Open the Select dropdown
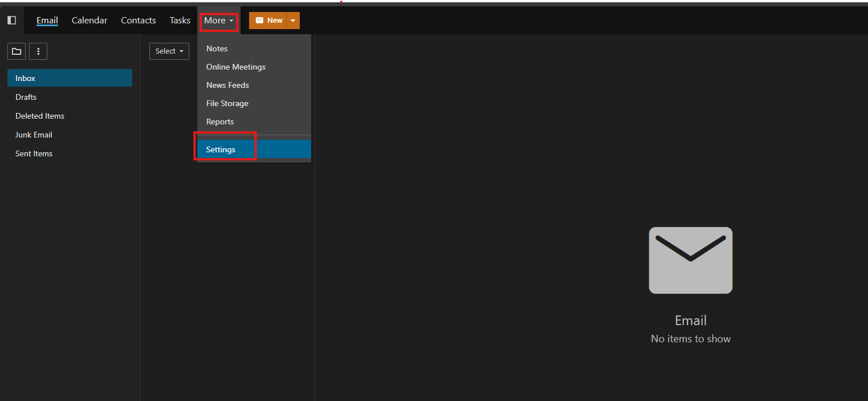The image size is (868, 401). point(169,51)
